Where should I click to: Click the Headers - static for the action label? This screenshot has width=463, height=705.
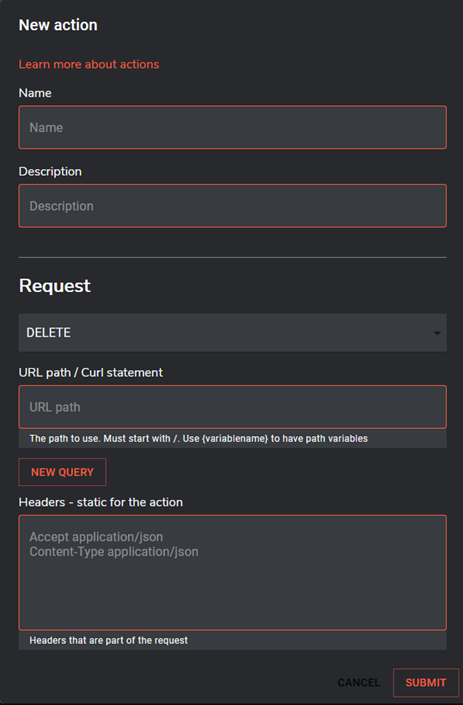point(101,502)
